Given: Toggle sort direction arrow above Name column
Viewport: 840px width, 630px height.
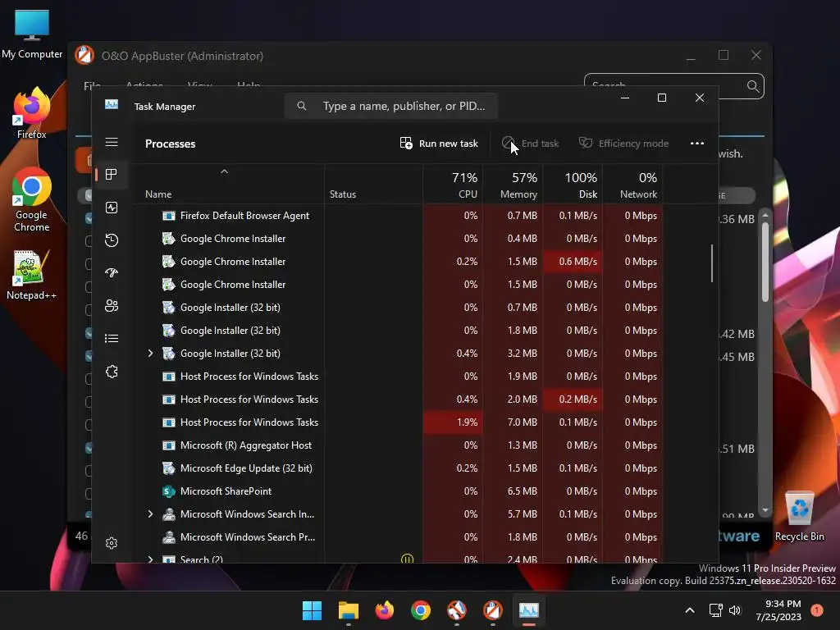Looking at the screenshot, I should [225, 171].
